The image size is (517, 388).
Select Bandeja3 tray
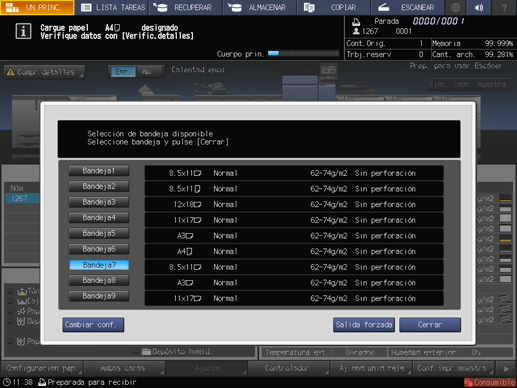coord(99,202)
